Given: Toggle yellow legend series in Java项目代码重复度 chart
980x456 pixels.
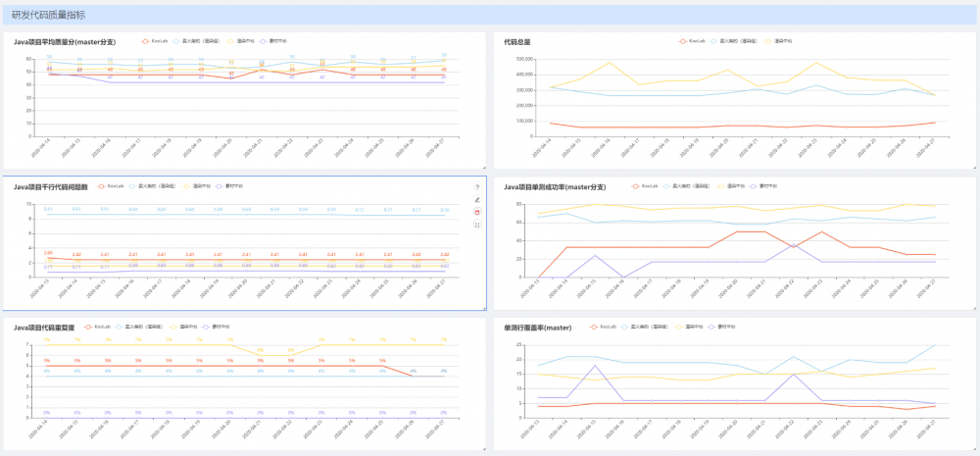Looking at the screenshot, I should (x=180, y=328).
